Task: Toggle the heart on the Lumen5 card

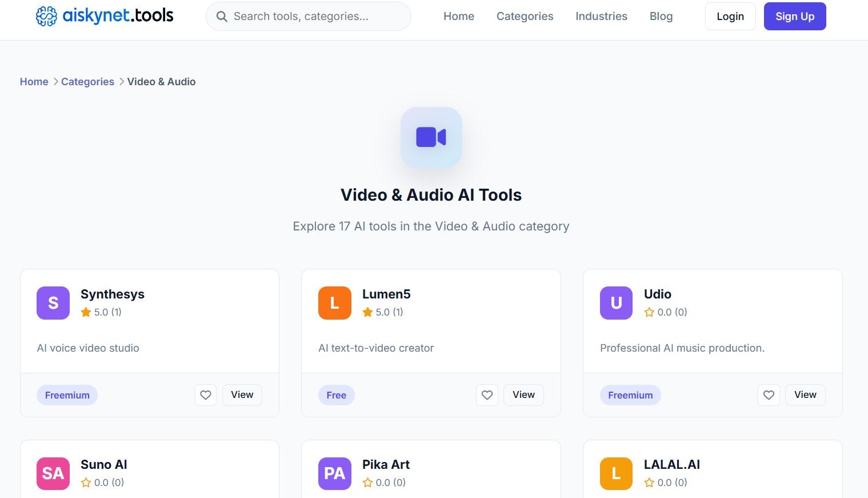Action: point(487,395)
